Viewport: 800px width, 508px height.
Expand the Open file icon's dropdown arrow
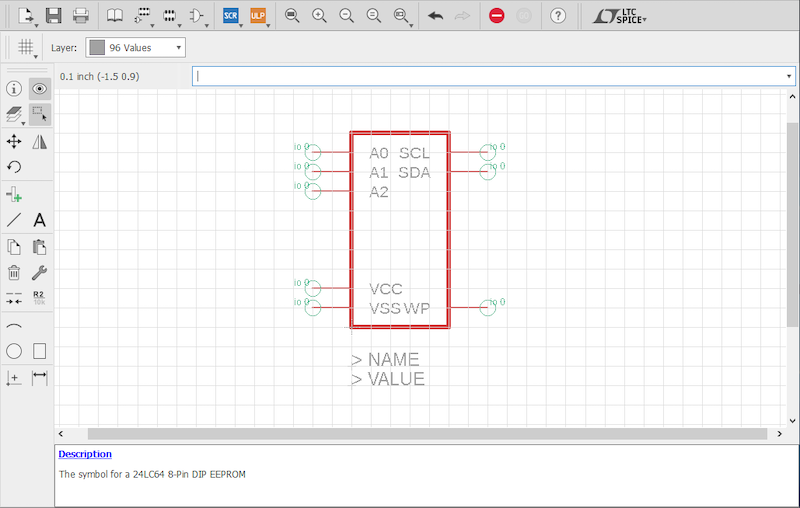[36, 26]
